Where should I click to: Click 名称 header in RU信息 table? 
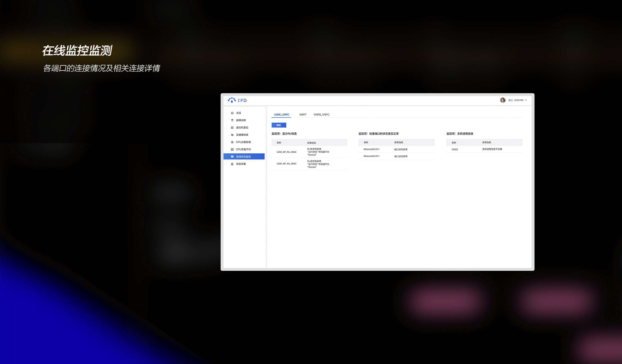click(279, 143)
